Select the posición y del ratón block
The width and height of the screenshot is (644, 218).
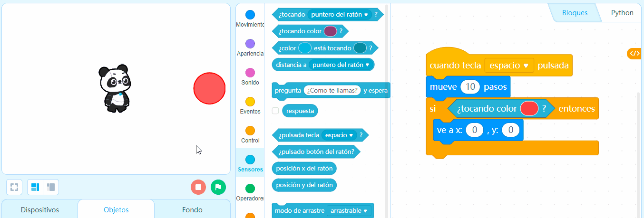click(304, 185)
